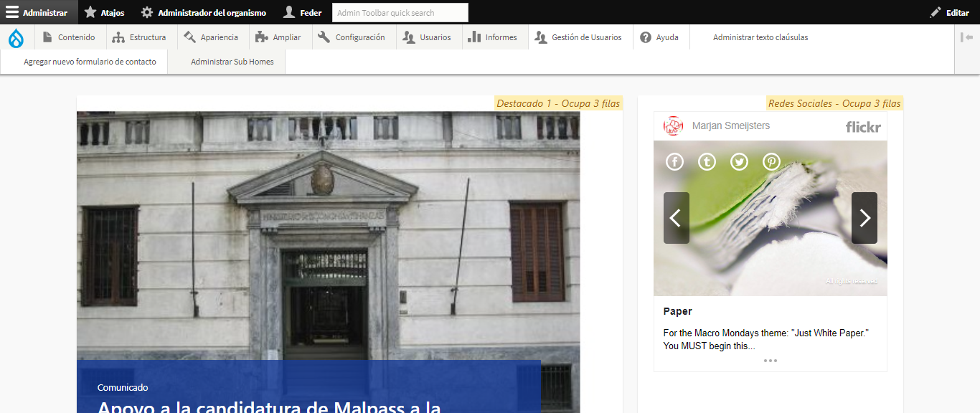Show the previous Flickr photo
980x413 pixels.
click(677, 218)
